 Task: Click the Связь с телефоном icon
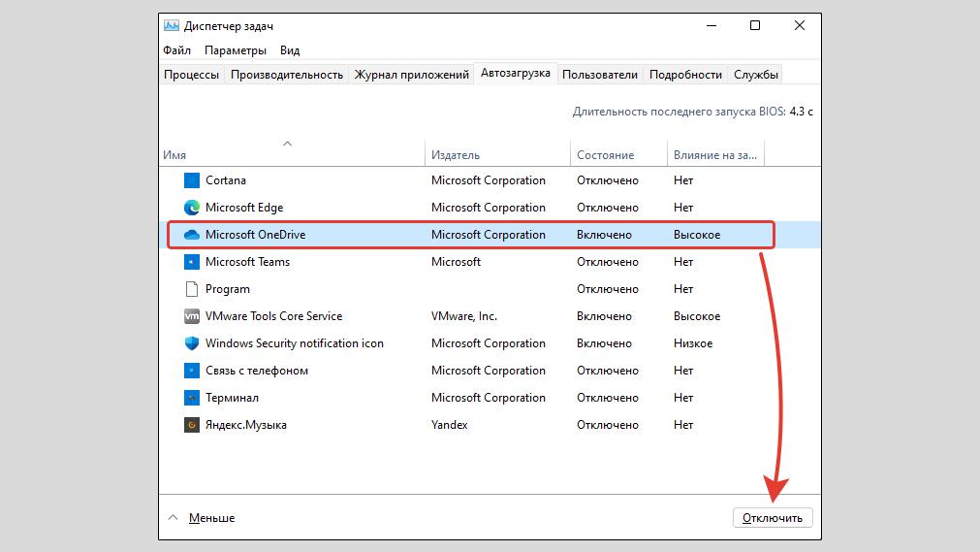pos(191,371)
